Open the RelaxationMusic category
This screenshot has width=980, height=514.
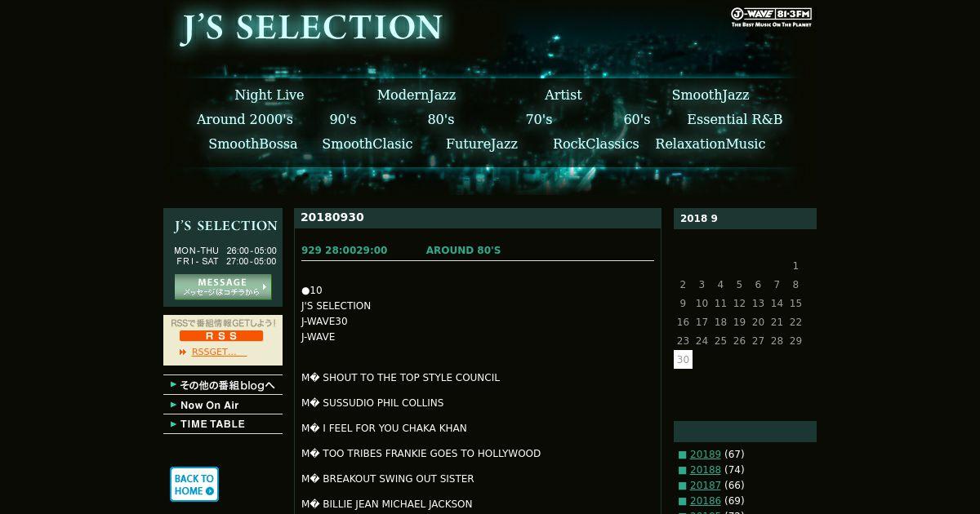[710, 144]
